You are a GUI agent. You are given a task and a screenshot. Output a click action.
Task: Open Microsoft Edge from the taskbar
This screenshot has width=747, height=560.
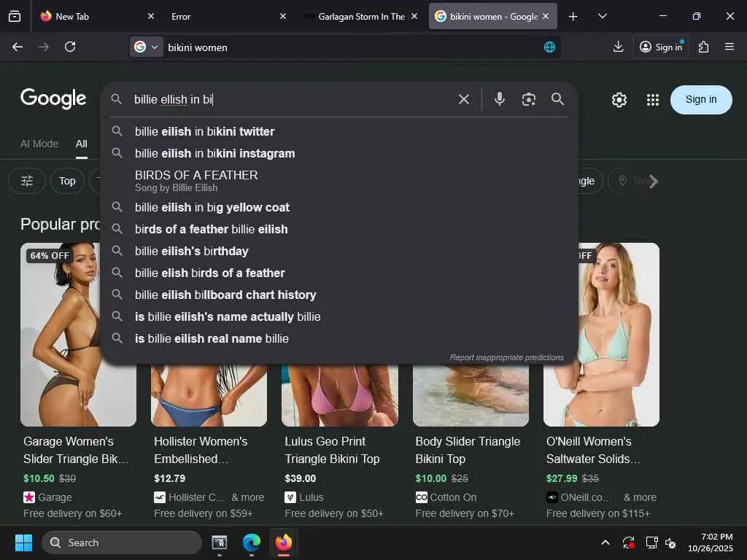[x=252, y=542]
